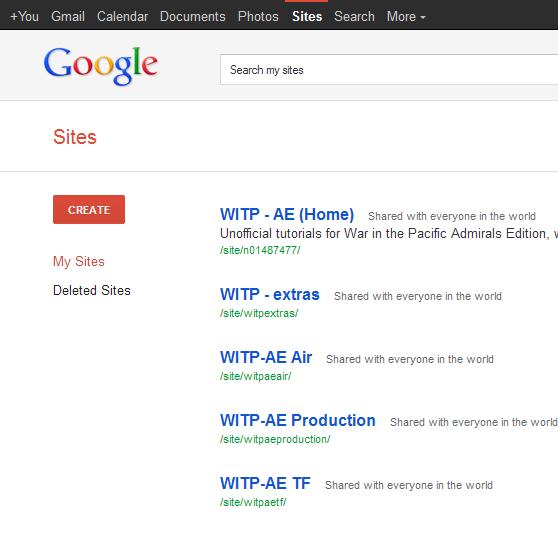The image size is (558, 537).
Task: Click the /site/witpaeair/ URL
Action: (256, 376)
